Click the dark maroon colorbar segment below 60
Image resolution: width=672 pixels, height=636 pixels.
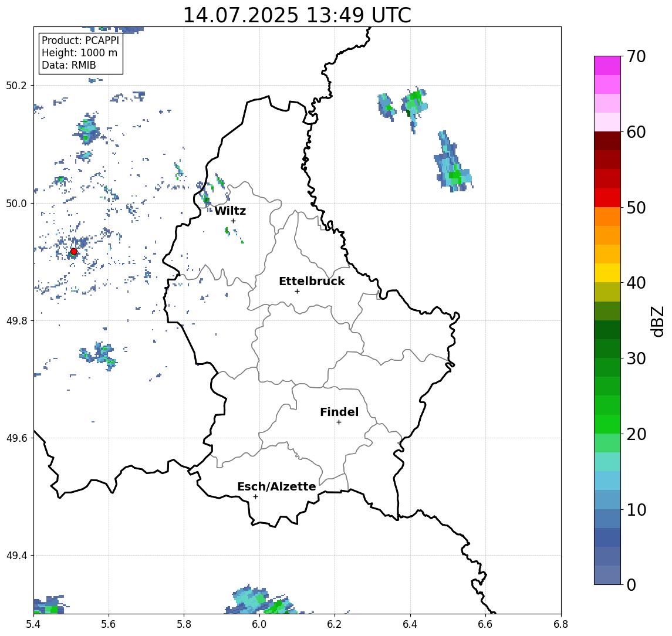coord(607,141)
